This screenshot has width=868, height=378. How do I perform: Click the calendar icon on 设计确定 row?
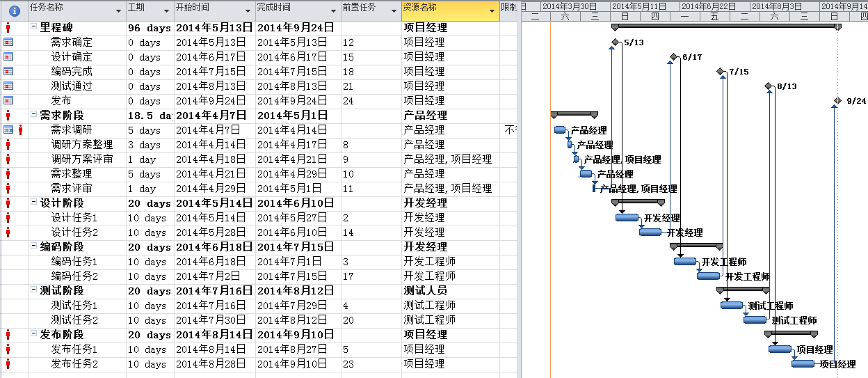click(x=8, y=57)
